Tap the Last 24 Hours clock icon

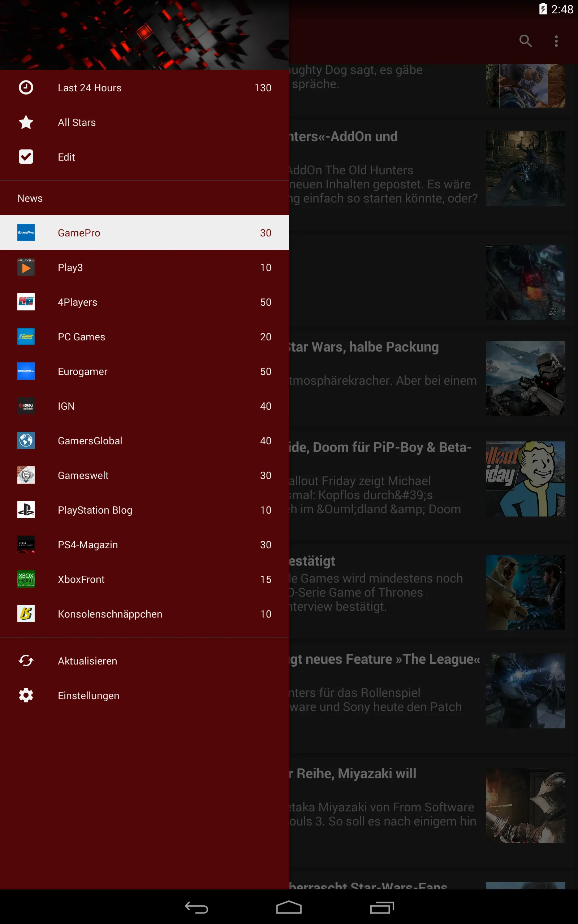pyautogui.click(x=26, y=87)
